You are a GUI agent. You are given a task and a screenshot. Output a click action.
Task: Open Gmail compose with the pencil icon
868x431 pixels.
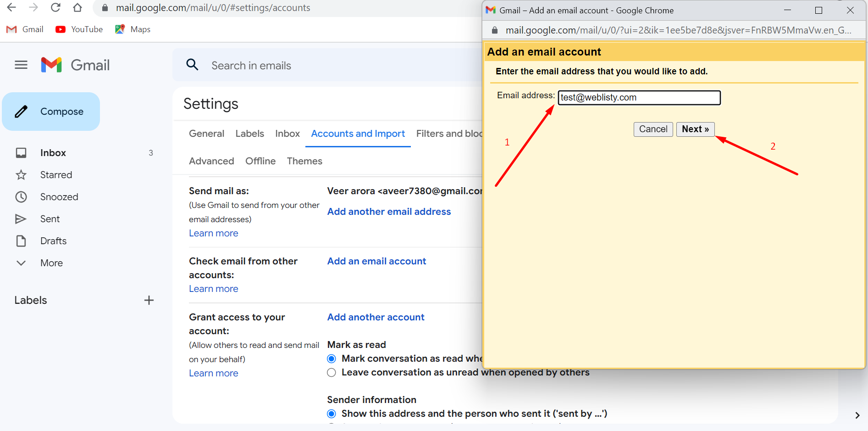[21, 111]
